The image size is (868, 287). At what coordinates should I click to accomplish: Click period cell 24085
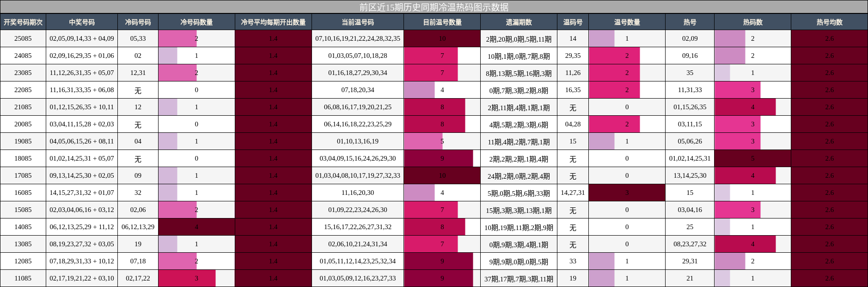click(x=23, y=56)
